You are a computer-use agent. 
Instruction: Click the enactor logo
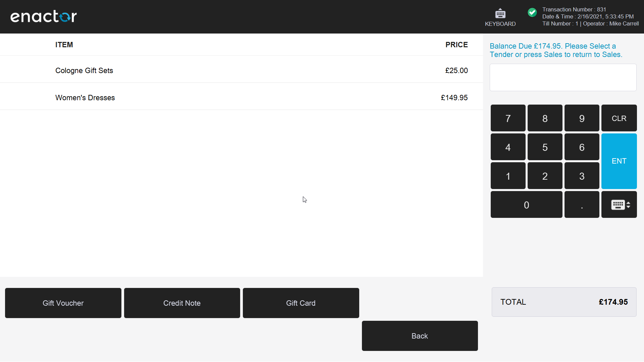tap(43, 16)
